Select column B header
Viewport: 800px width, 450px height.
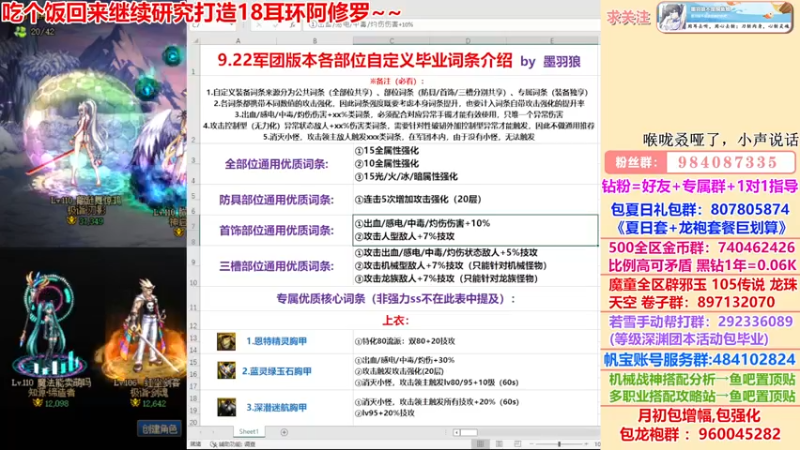pos(314,41)
